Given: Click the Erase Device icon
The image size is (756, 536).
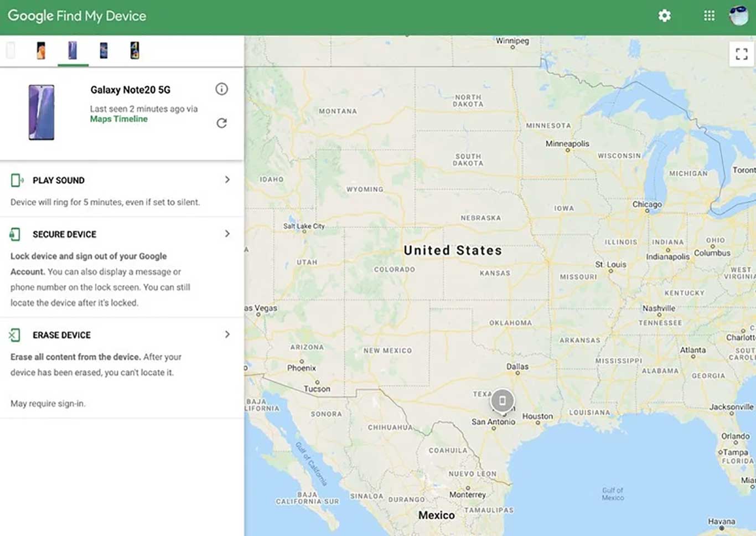Looking at the screenshot, I should pos(14,335).
